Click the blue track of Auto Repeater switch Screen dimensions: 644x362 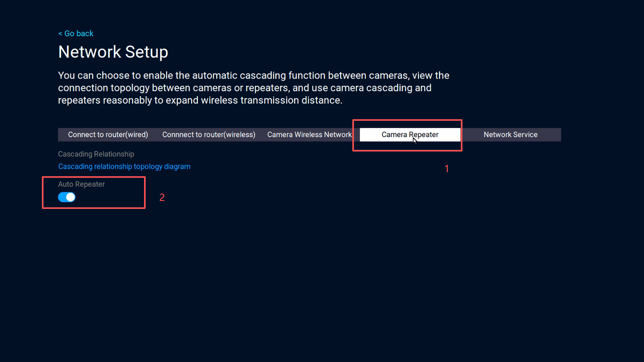point(62,197)
